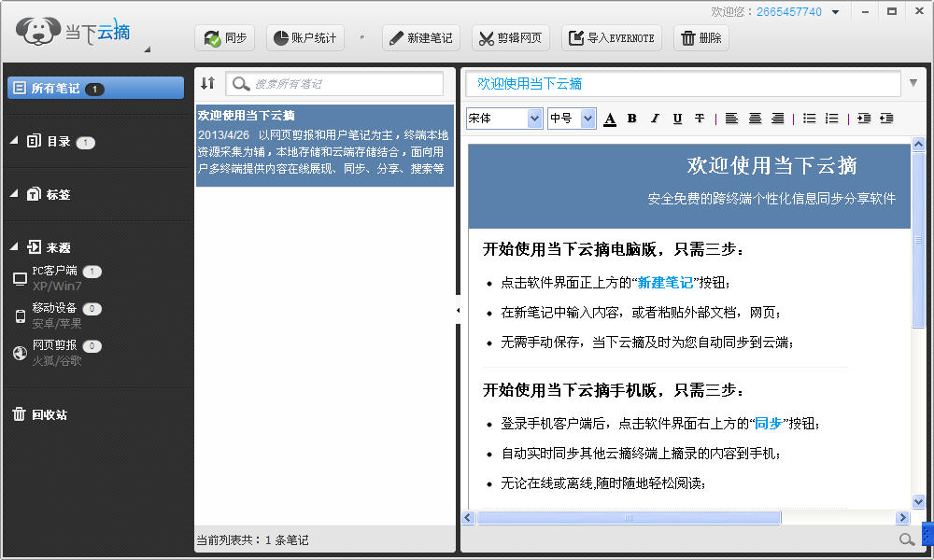934x560 pixels.
Task: Click the 剪辑网页 web clip button
Action: (510, 38)
